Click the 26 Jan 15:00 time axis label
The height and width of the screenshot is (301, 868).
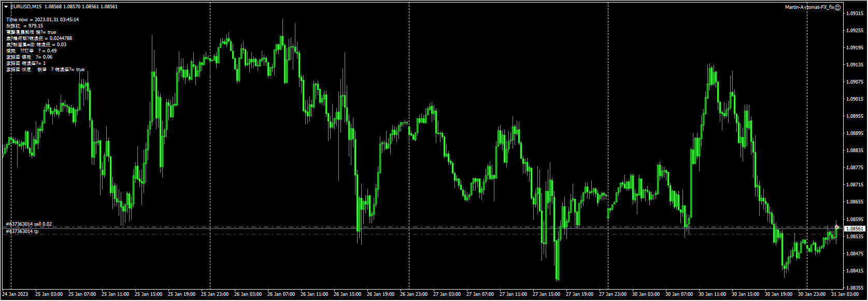[x=348, y=294]
